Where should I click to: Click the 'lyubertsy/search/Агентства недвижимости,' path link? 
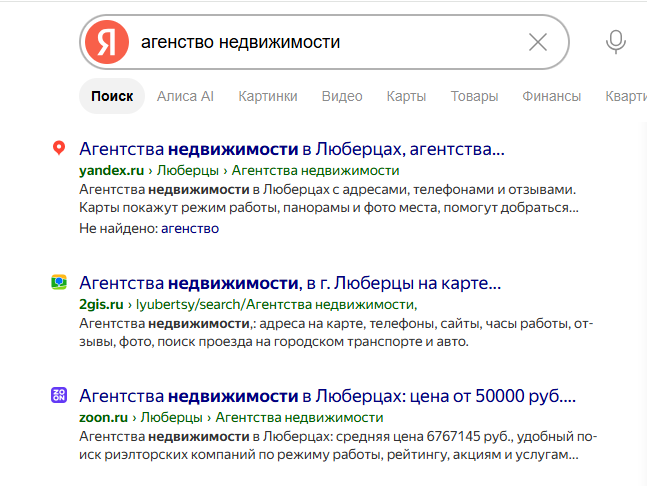coord(276,304)
